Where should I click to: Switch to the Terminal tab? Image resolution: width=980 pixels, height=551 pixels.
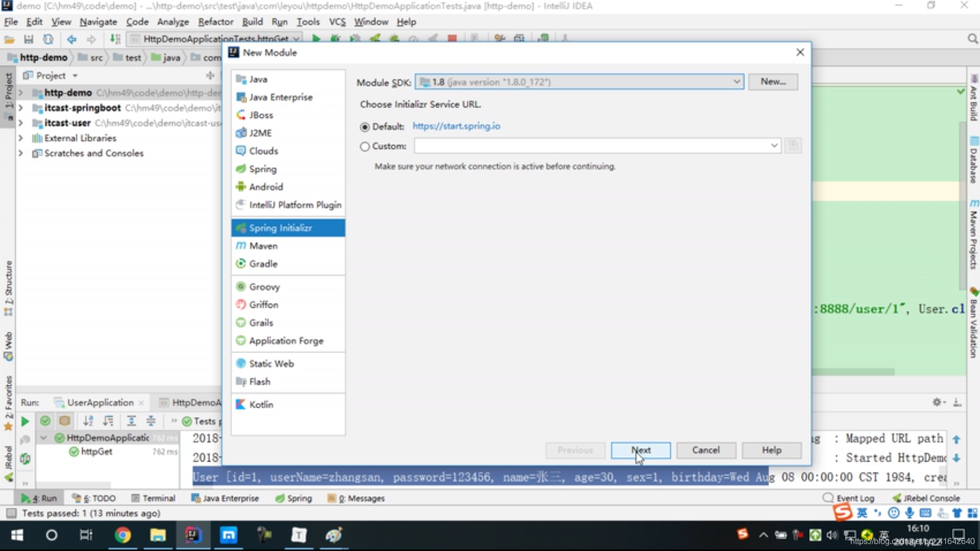[x=158, y=498]
